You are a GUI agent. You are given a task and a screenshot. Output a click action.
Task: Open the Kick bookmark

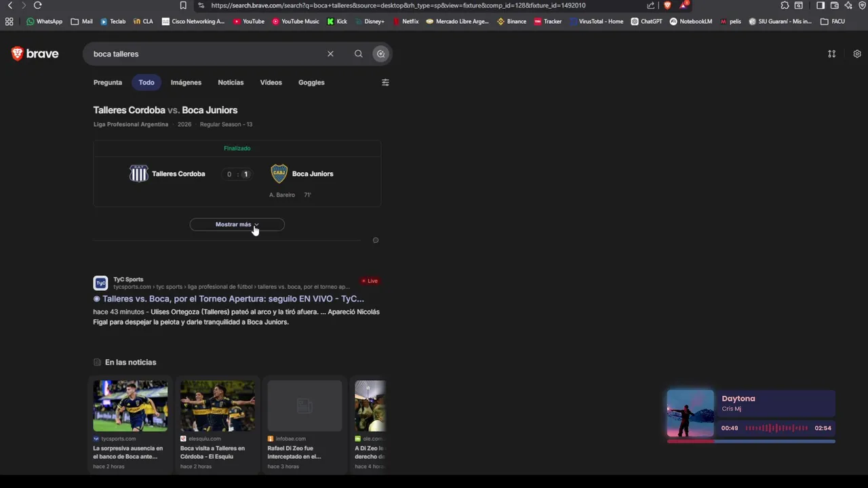click(x=337, y=21)
